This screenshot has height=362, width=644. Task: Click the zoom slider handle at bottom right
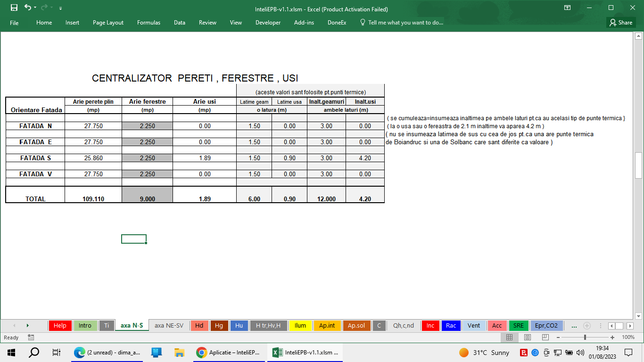tap(585, 337)
